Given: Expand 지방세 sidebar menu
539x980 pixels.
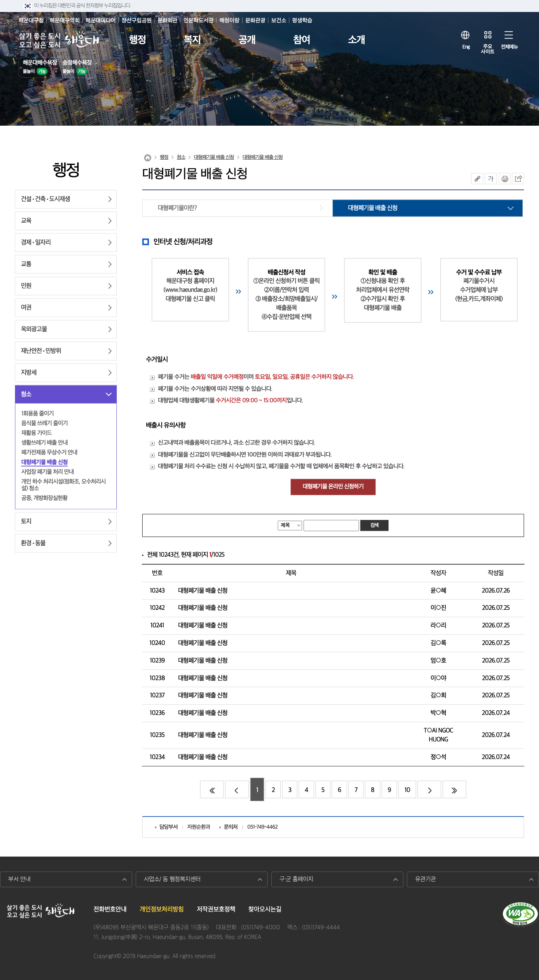Looking at the screenshot, I should click(66, 373).
